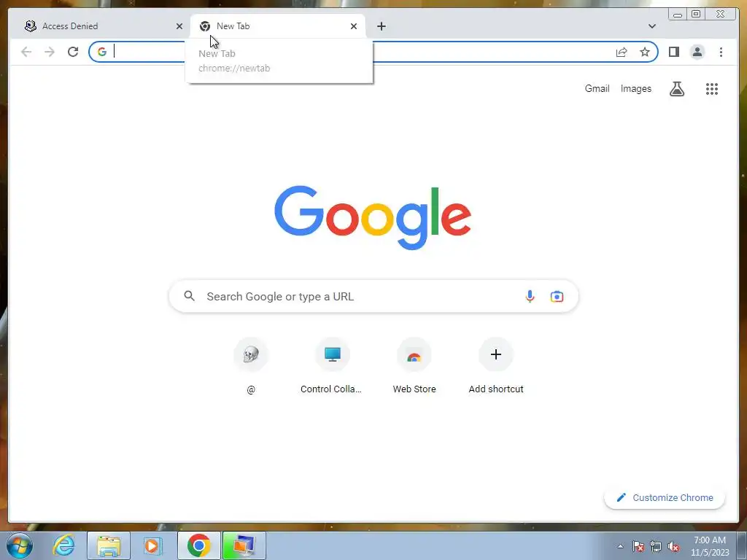Open the Gmail link

(597, 88)
